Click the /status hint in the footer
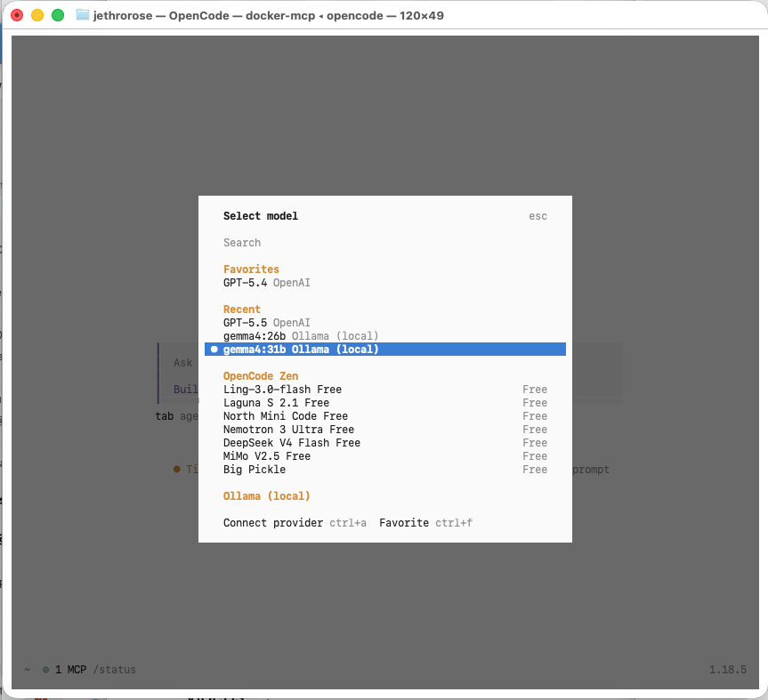This screenshot has height=700, width=768. pos(114,670)
